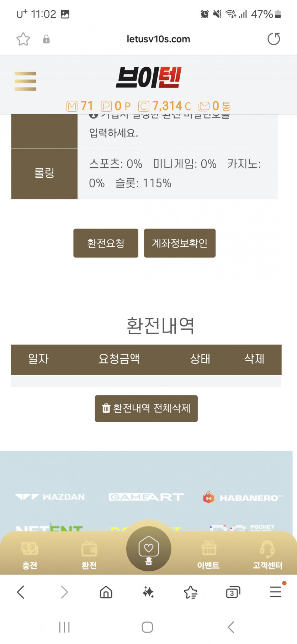This screenshot has width=297, height=644.
Task: Go to browser home page icon
Action: click(x=106, y=592)
